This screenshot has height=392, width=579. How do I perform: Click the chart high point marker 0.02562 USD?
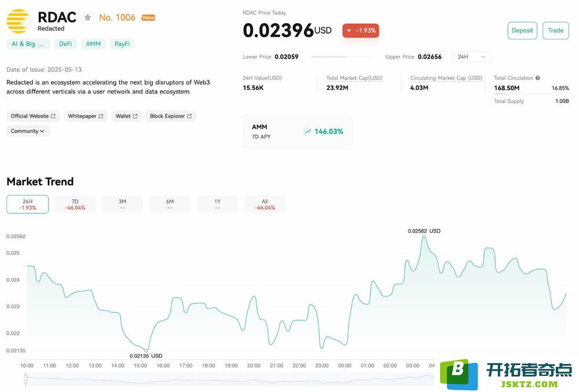tap(424, 236)
